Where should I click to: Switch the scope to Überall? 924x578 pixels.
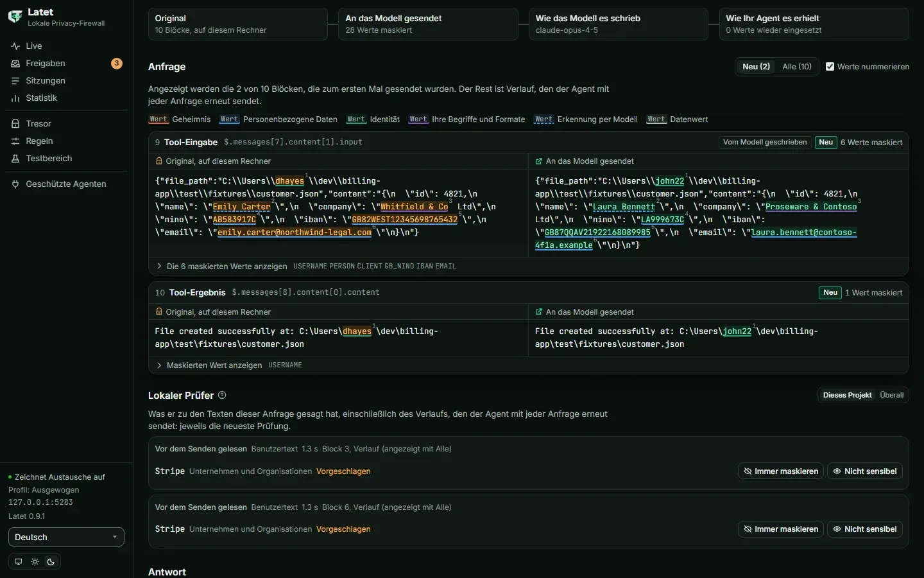(x=892, y=396)
